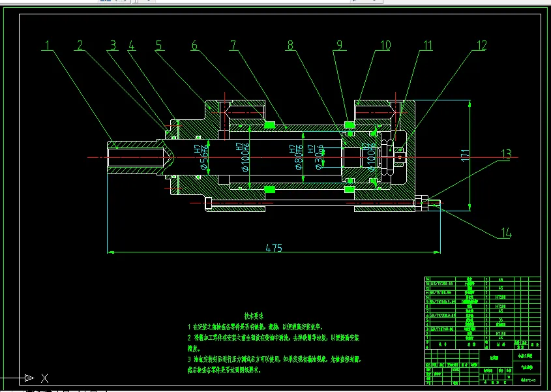Click part callout number 13
The height and width of the screenshot is (392, 551).
[x=506, y=154]
